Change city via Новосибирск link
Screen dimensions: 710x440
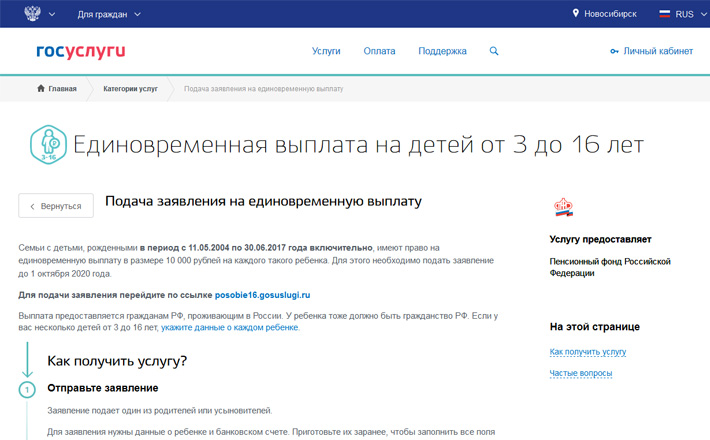[x=610, y=14]
